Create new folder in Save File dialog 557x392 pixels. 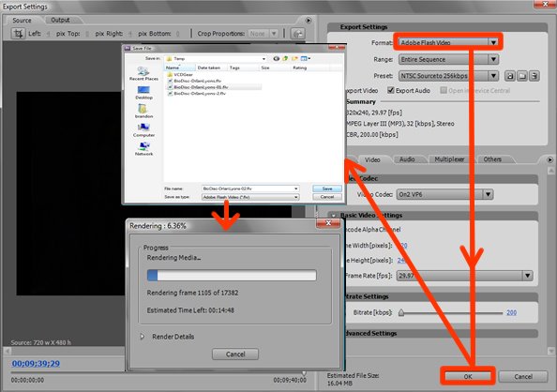[x=294, y=58]
